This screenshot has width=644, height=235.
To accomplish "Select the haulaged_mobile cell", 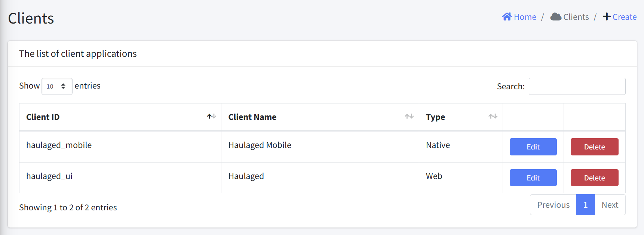I will [x=120, y=146].
